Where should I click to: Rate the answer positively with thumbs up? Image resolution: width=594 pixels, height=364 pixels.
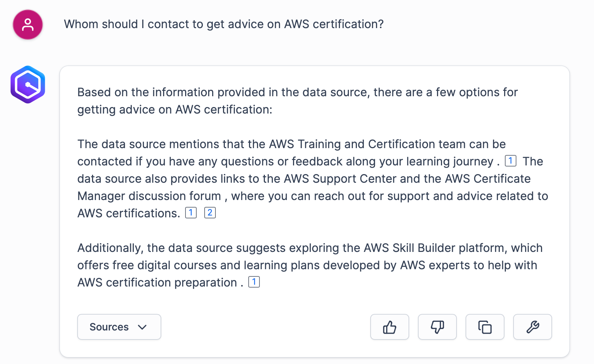pyautogui.click(x=389, y=327)
